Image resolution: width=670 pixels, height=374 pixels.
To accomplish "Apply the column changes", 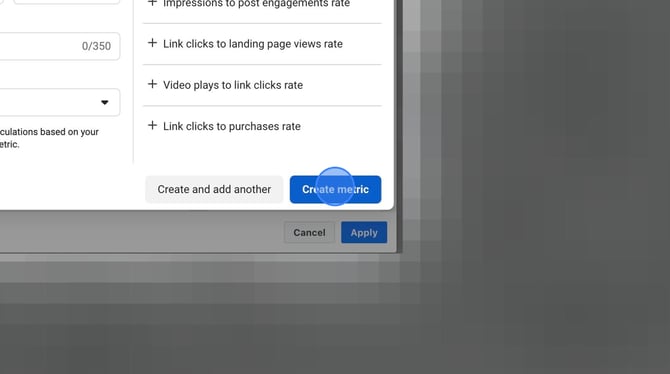I will point(364,233).
